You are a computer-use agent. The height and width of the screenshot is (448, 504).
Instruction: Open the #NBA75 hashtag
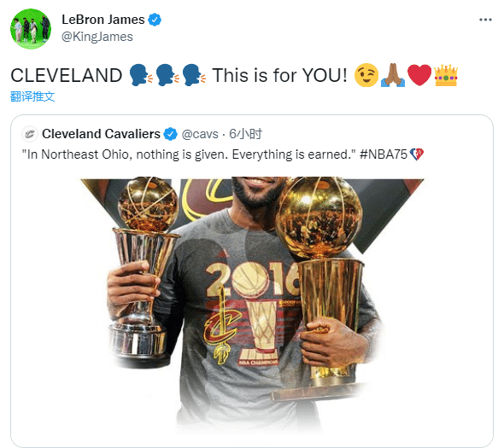[x=384, y=154]
